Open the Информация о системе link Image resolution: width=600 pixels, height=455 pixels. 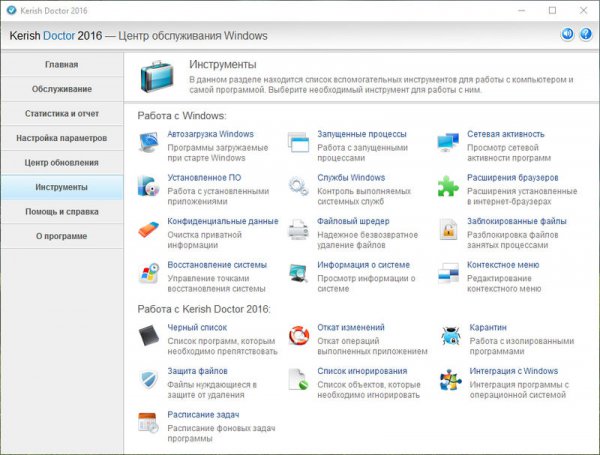[x=363, y=265]
